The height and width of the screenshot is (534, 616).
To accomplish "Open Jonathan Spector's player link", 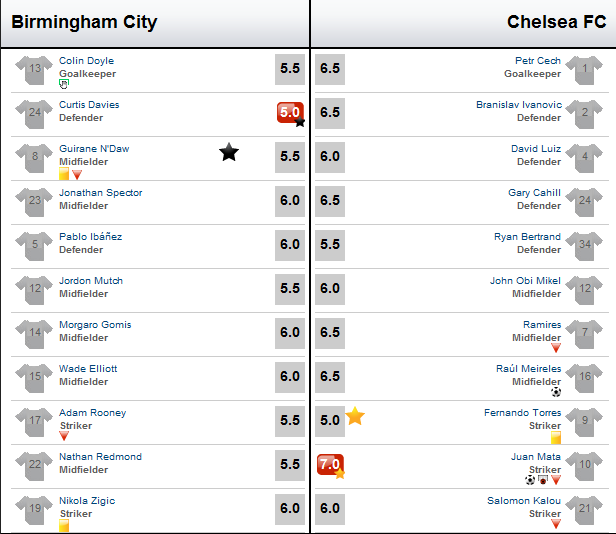I will tap(101, 193).
